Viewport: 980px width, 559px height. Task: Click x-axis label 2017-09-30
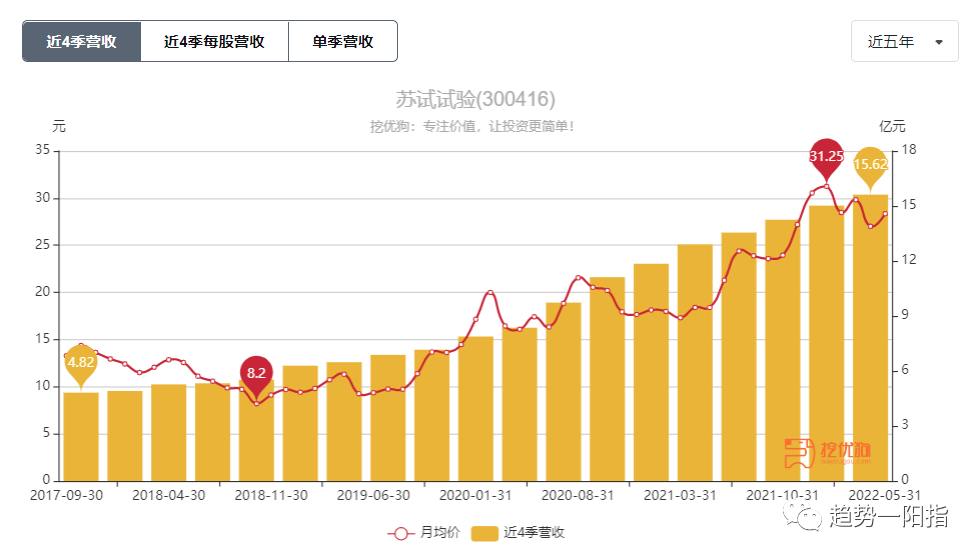(x=66, y=495)
